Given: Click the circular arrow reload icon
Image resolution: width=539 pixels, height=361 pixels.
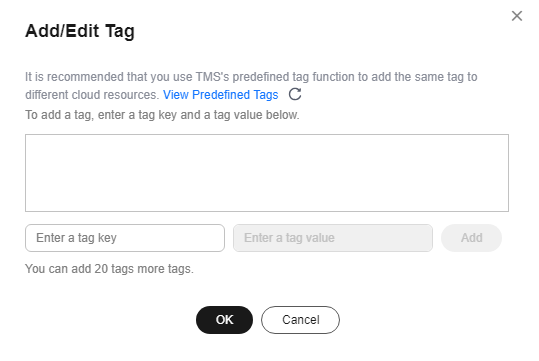Looking at the screenshot, I should 295,94.
